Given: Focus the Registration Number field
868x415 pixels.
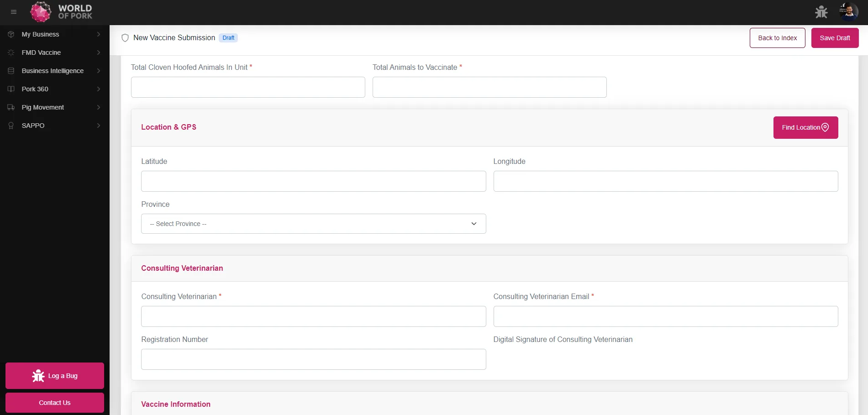Looking at the screenshot, I should pos(313,359).
